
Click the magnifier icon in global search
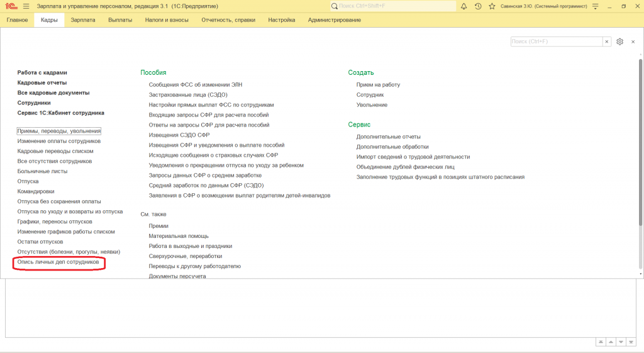tap(335, 6)
